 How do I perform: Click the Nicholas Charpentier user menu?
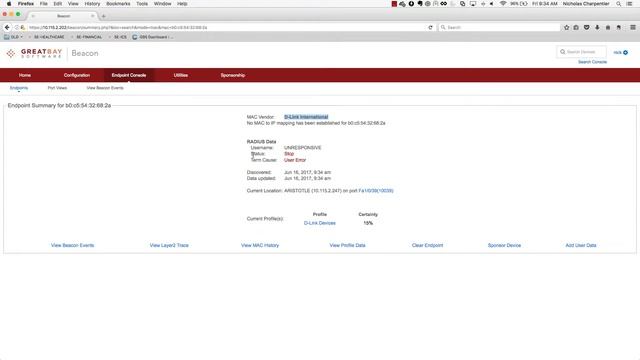(x=586, y=4)
